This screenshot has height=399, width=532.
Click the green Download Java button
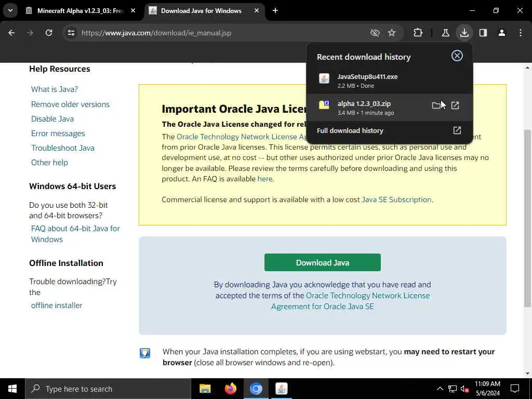pyautogui.click(x=322, y=262)
